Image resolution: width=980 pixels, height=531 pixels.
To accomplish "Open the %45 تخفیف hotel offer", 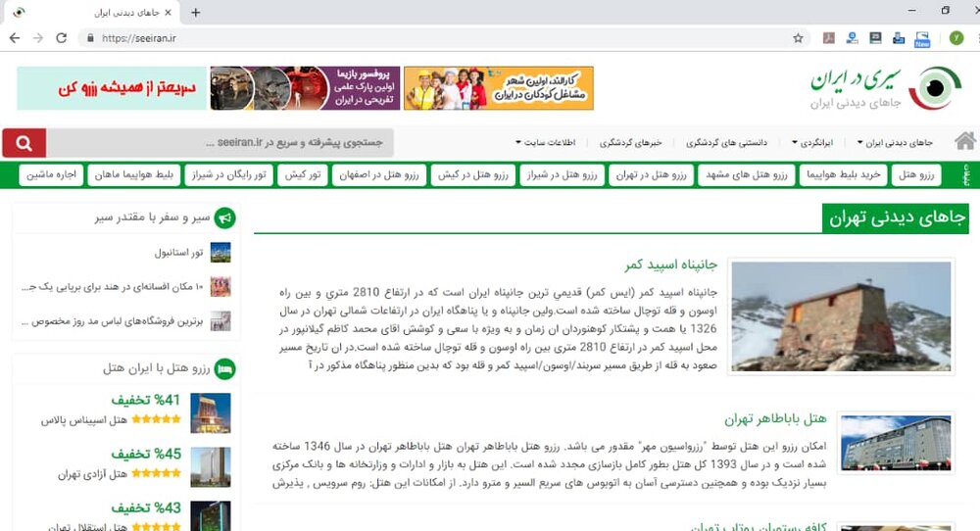I will point(146,454).
